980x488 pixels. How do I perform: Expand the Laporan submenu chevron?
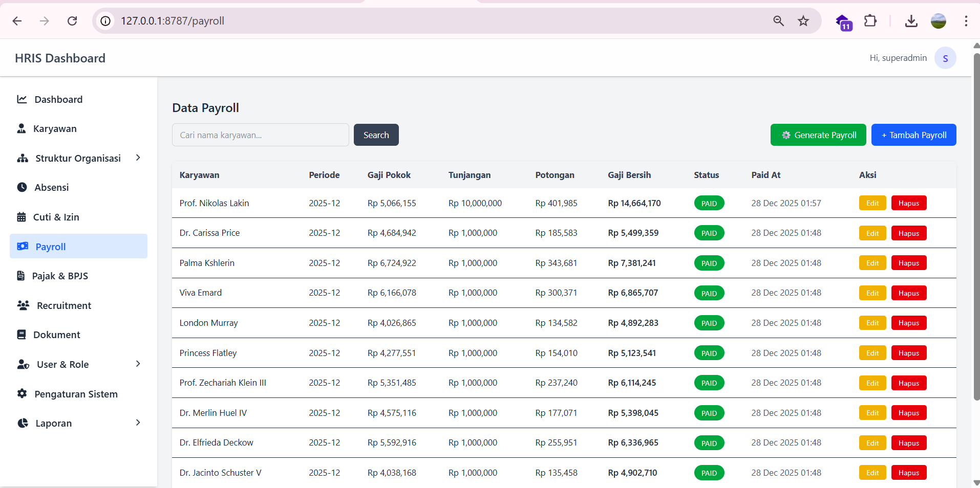[x=138, y=423]
